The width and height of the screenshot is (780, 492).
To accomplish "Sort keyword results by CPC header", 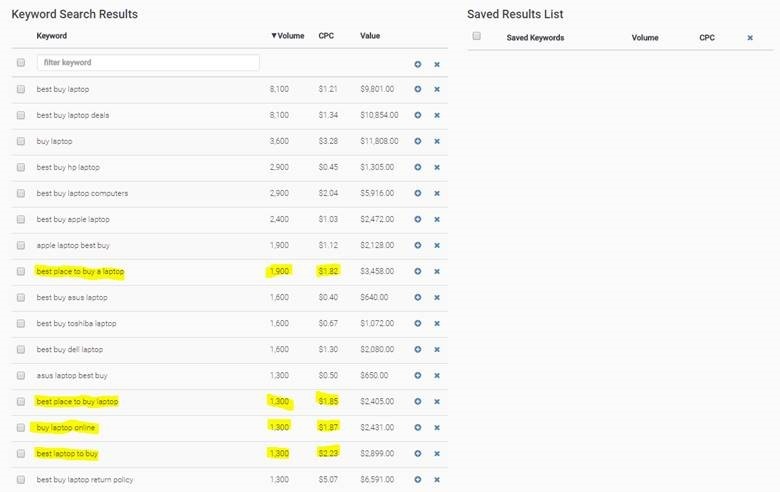I will tap(326, 36).
